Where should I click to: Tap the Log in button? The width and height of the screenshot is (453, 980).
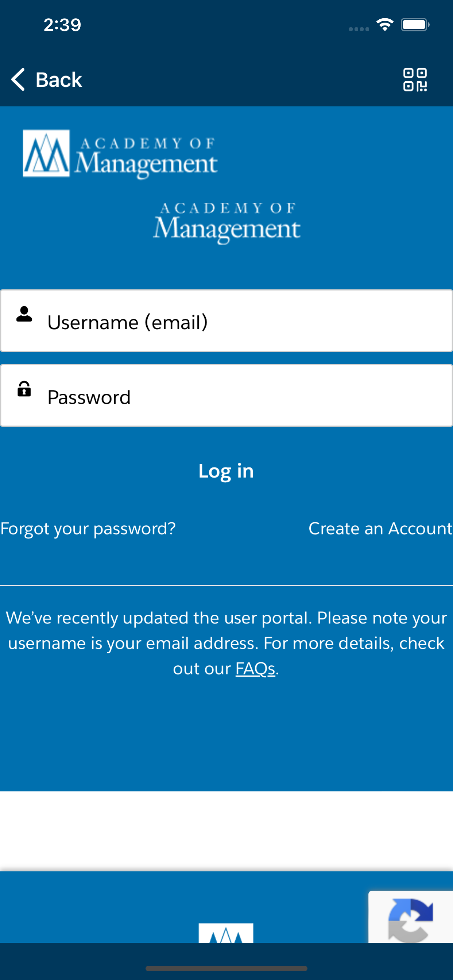coord(226,471)
